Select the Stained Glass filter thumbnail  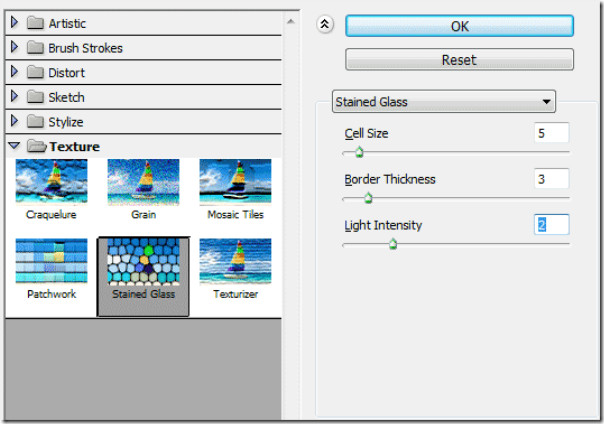click(143, 261)
